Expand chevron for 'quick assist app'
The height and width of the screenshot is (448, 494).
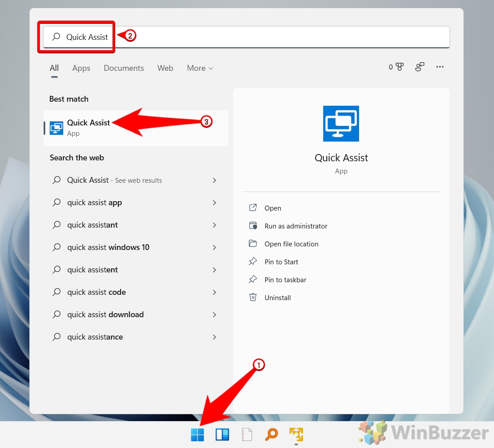pyautogui.click(x=214, y=202)
